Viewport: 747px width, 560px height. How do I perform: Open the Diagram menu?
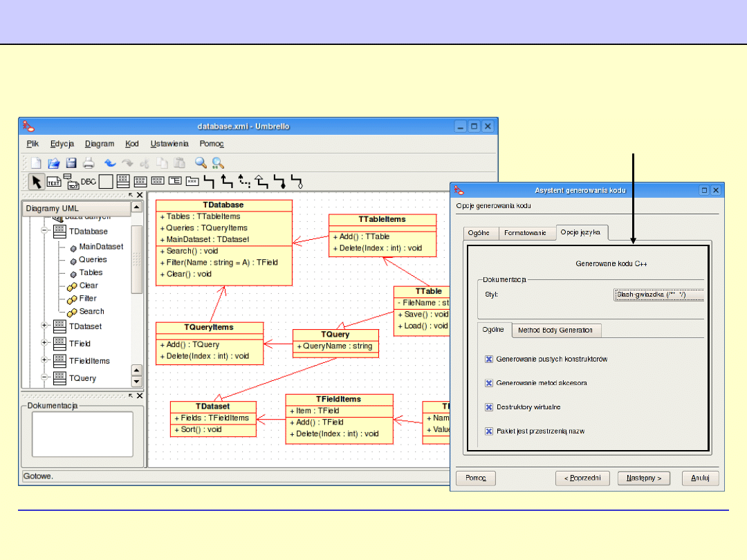(x=100, y=144)
